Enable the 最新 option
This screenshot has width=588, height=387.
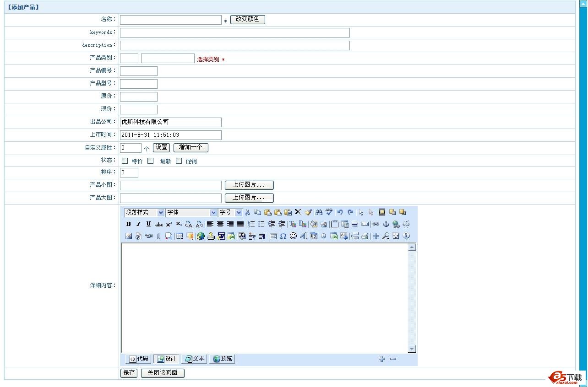[151, 161]
